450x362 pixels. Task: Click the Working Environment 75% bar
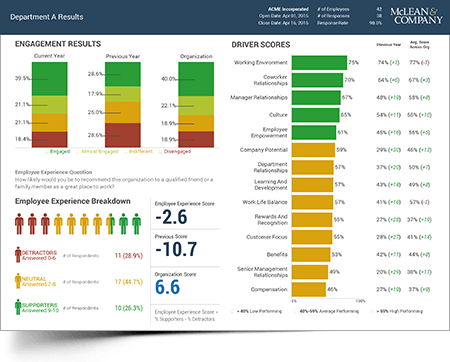319,63
